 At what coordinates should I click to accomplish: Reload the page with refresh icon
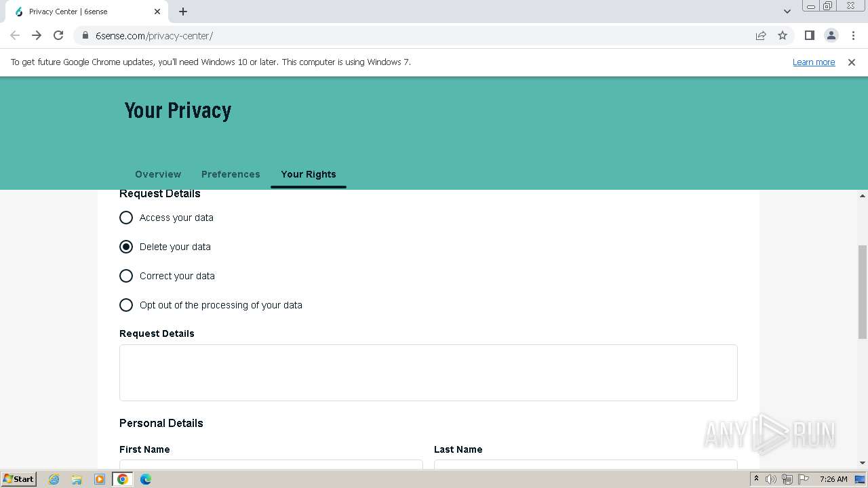58,35
